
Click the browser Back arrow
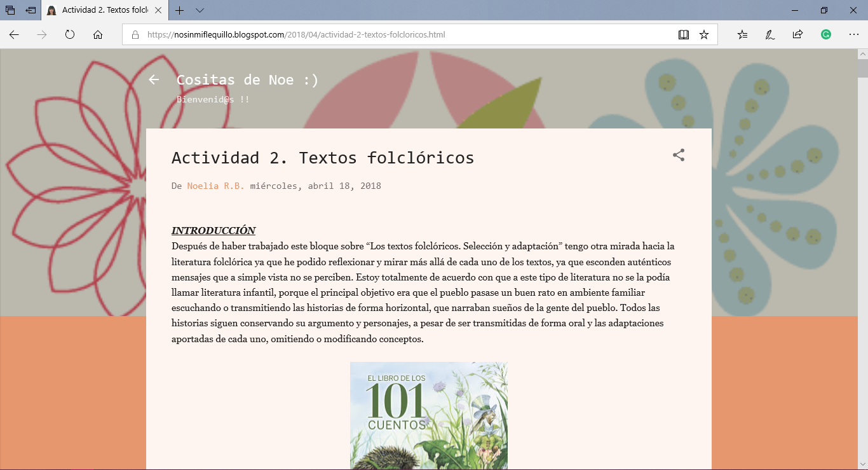tap(14, 35)
